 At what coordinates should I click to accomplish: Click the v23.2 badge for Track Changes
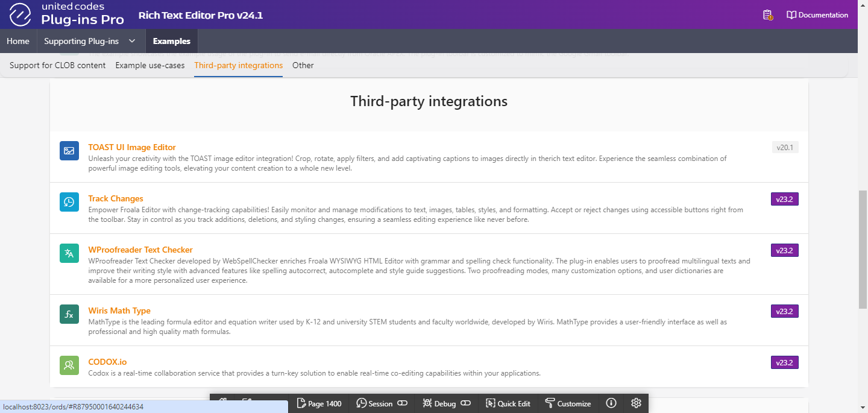785,199
